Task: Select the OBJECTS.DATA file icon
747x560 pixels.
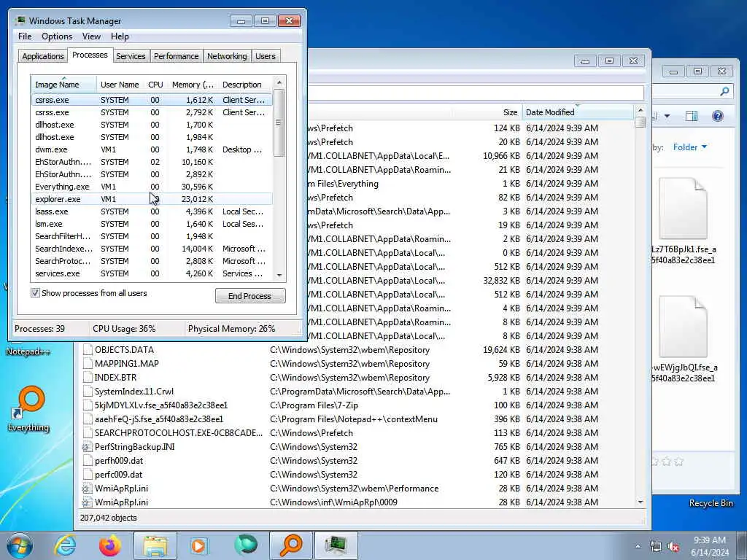Action: tap(88, 349)
